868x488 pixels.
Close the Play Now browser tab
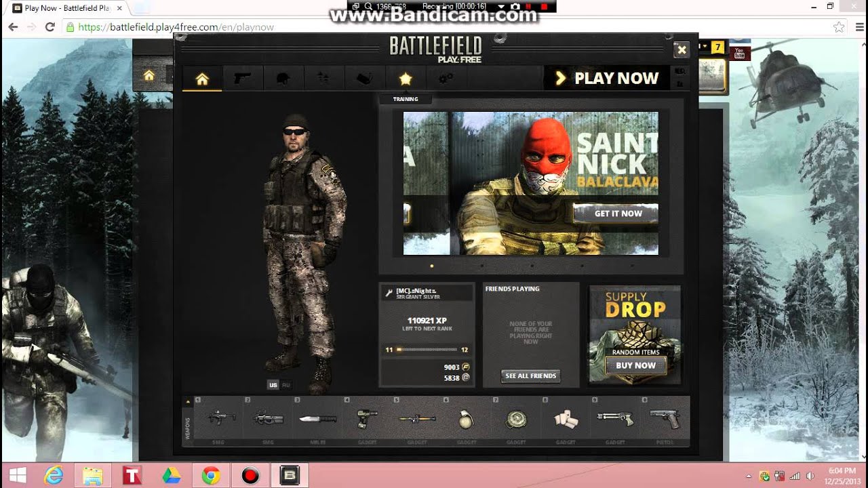(119, 8)
